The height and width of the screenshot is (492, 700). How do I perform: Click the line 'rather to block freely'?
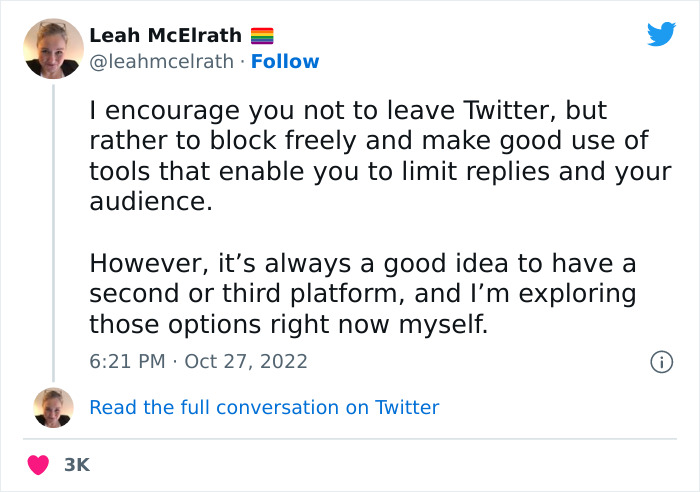(x=367, y=141)
